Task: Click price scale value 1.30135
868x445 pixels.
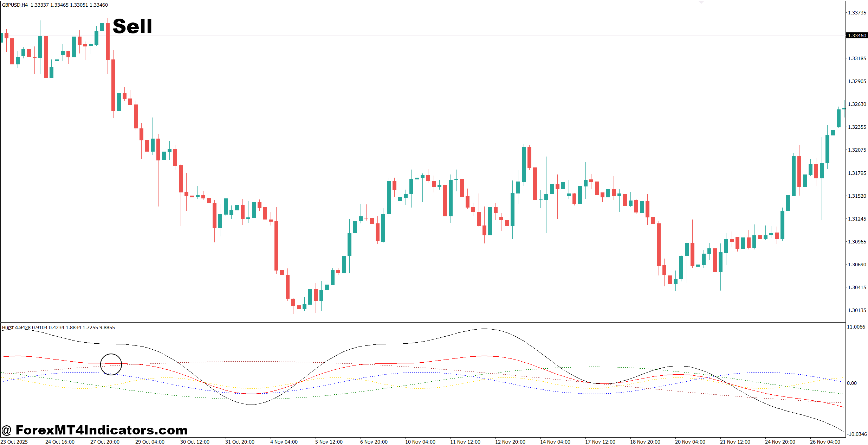Action: 857,310
